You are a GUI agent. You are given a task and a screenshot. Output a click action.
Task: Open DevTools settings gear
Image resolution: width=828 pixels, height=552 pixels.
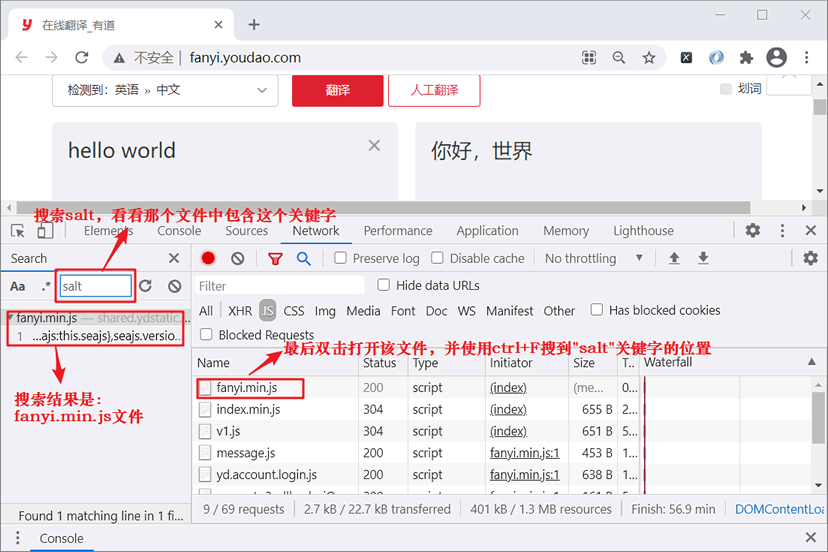click(x=752, y=230)
